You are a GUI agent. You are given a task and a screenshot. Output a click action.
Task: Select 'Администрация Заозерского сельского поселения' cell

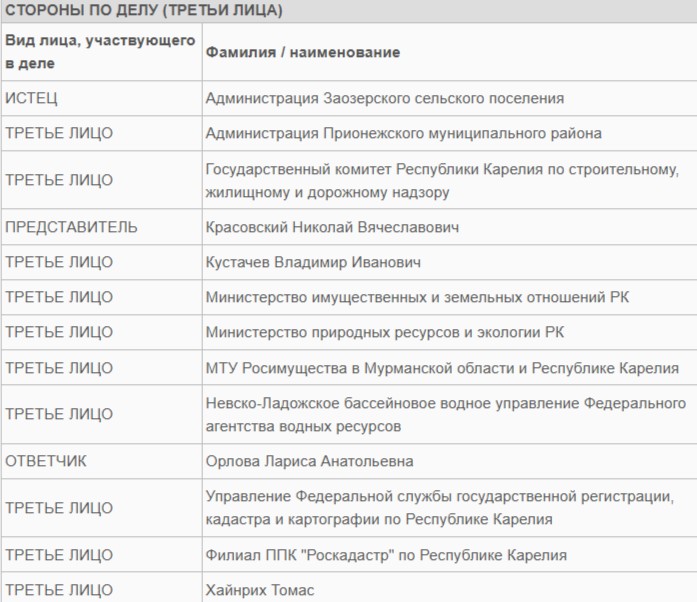[384, 98]
